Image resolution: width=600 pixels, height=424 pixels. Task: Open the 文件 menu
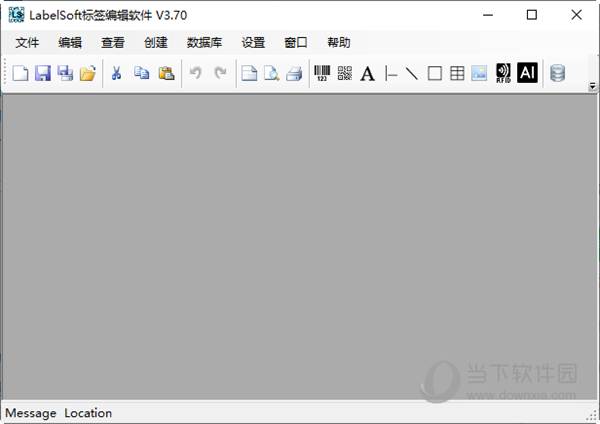click(x=27, y=42)
